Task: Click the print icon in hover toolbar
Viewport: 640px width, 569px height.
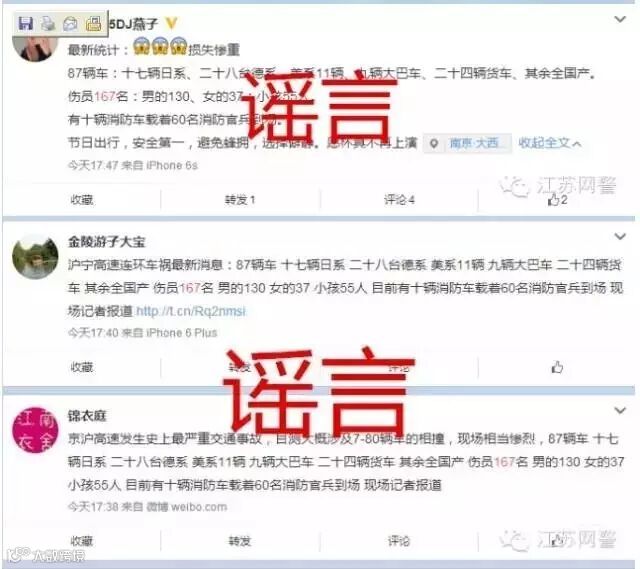Action: click(x=48, y=24)
